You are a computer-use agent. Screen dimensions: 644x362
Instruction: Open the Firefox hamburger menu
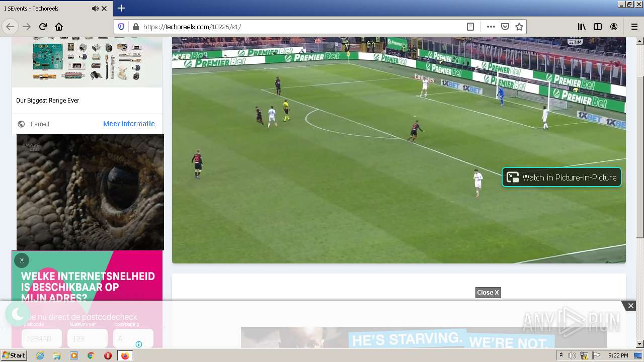[x=634, y=27]
